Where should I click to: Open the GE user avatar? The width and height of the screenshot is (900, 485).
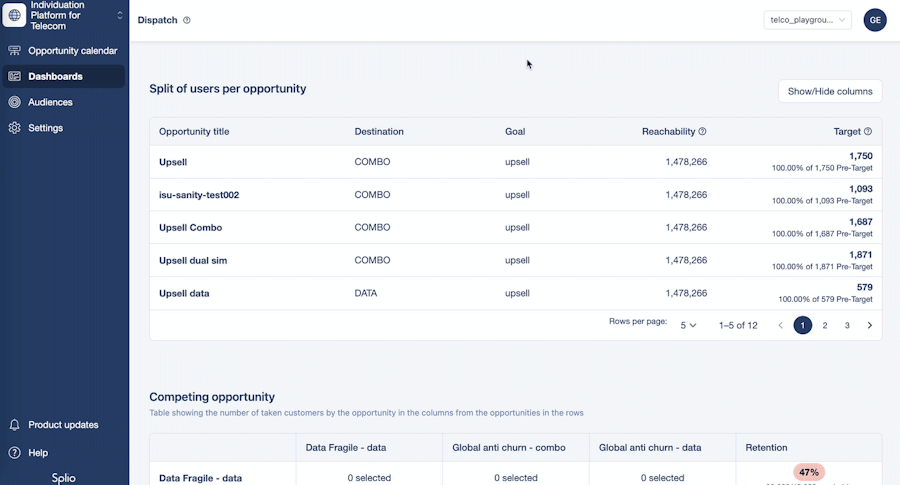point(875,20)
